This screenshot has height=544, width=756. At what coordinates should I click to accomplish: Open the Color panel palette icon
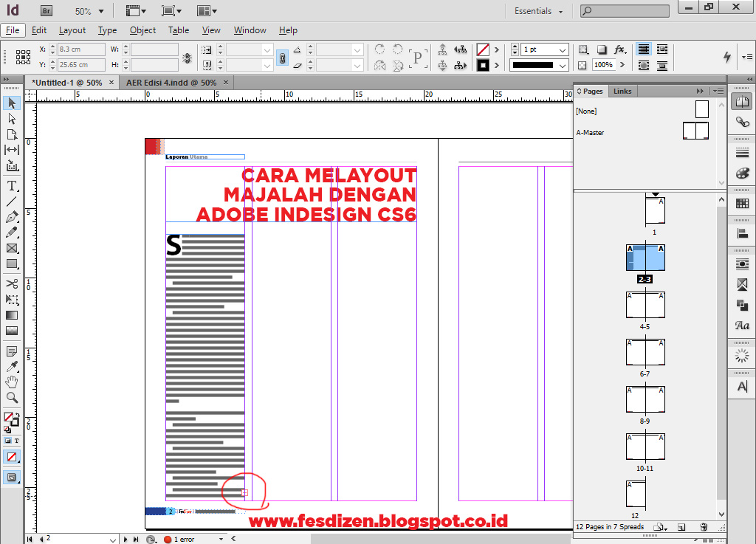[742, 173]
